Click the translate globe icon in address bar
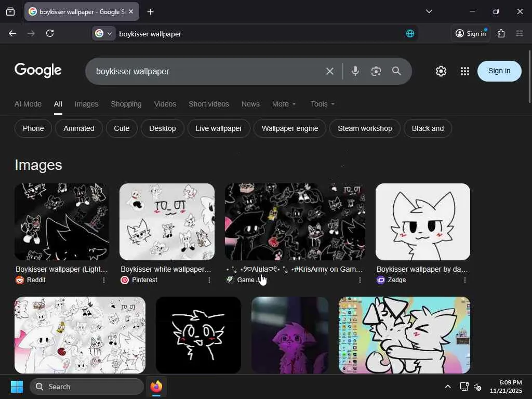 [x=410, y=34]
